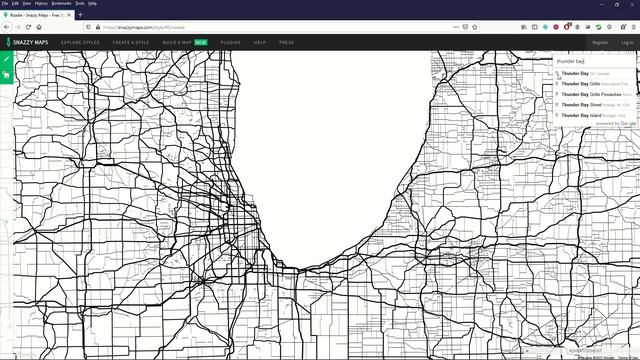640x360 pixels.
Task: Open the Edit menu
Action: point(15,3)
